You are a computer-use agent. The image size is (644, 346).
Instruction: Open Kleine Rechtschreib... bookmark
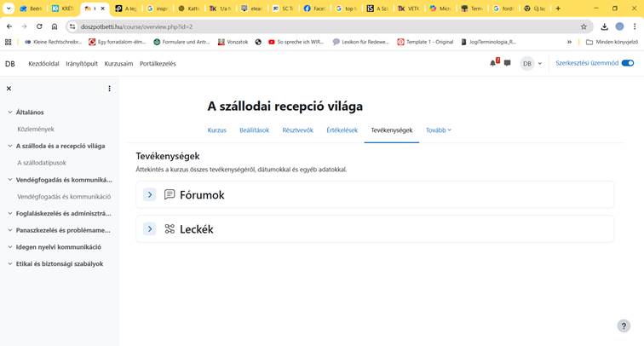pyautogui.click(x=53, y=42)
